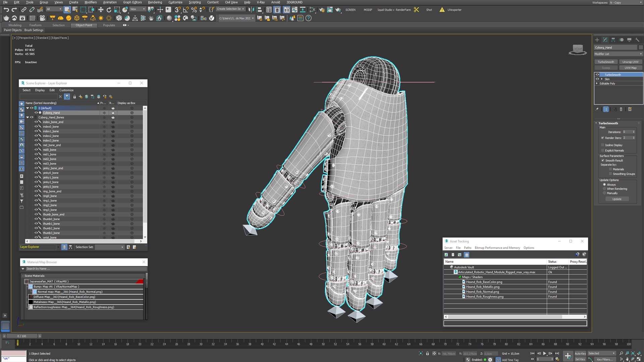The image size is (644, 362).
Task: Open the Modify panel tab icon
Action: [605, 40]
